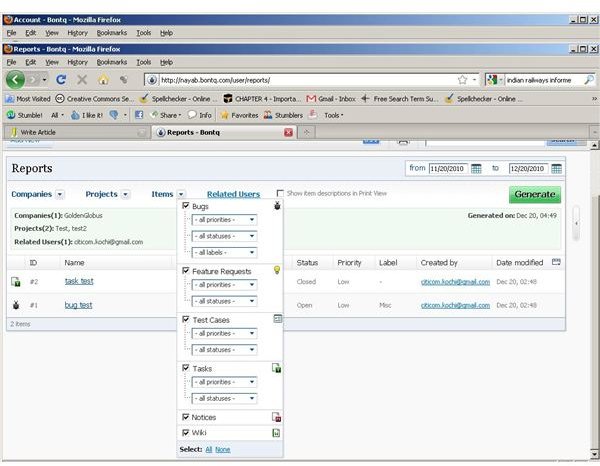This screenshot has height=466, width=600.
Task: Open the Related Users link
Action: pyautogui.click(x=233, y=194)
